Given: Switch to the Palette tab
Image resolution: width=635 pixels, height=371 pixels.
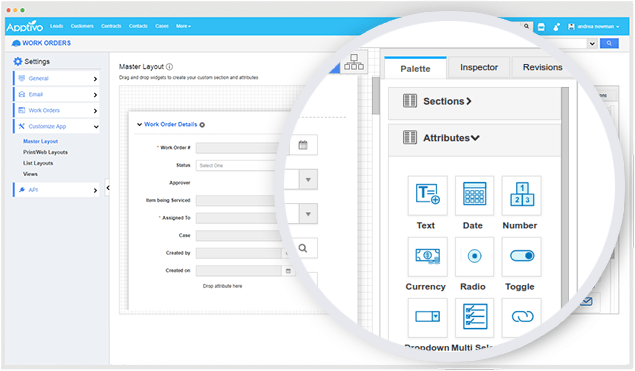Looking at the screenshot, I should point(415,68).
